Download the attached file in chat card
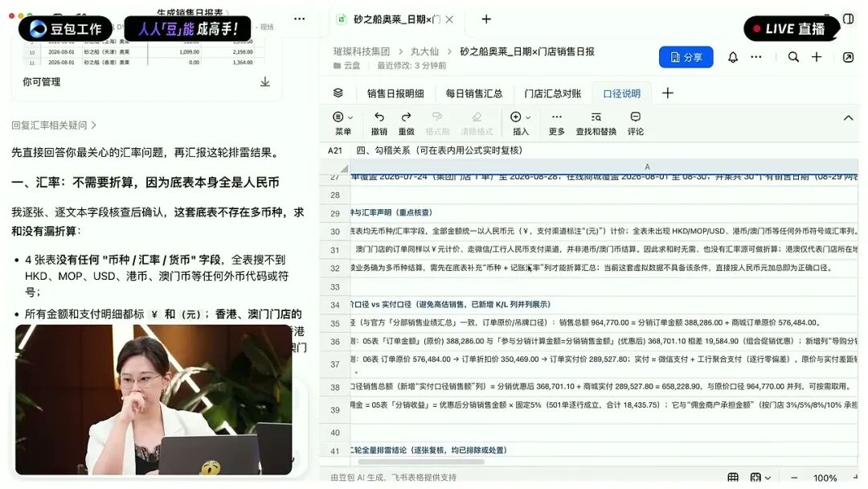This screenshot has height=489, width=868. 265,82
